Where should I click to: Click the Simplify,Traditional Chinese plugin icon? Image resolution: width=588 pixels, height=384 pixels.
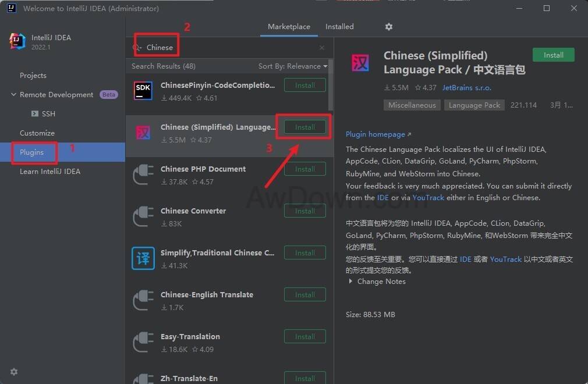[x=143, y=258]
